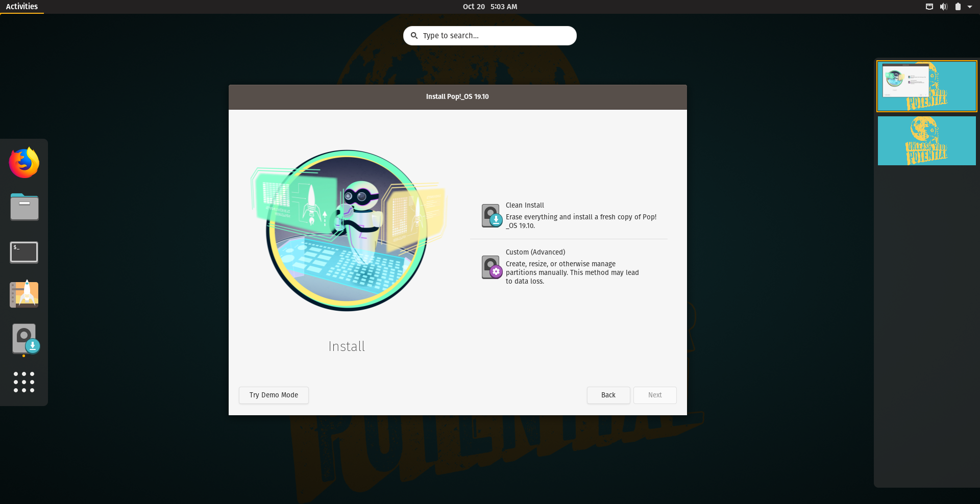The width and height of the screenshot is (980, 504).
Task: Choose the Custom (Advanced) option
Action: click(569, 267)
